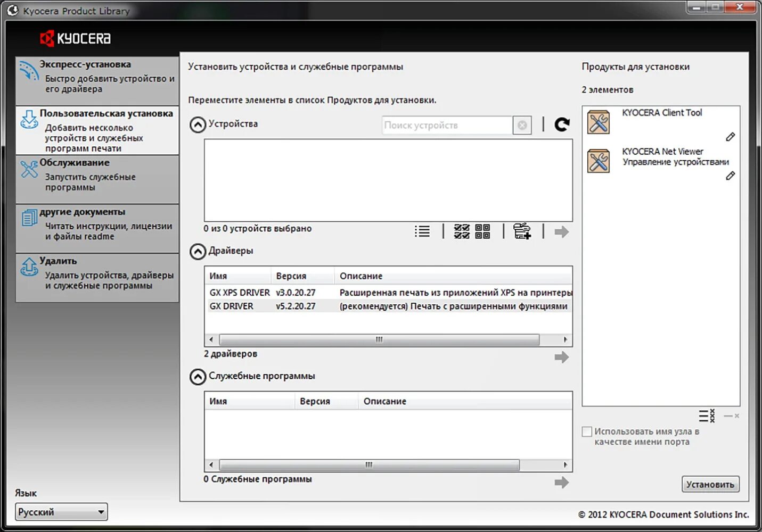Edit KYOCERA Net Viewer with pencil icon
This screenshot has width=762, height=532.
pyautogui.click(x=731, y=176)
